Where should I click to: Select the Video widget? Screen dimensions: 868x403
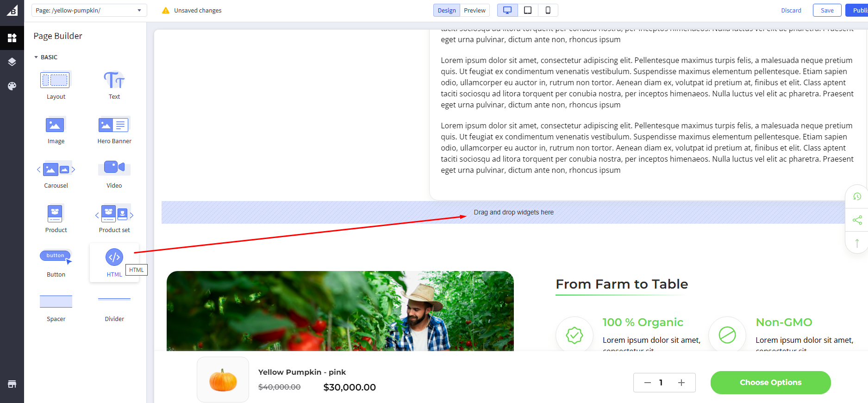pos(114,175)
